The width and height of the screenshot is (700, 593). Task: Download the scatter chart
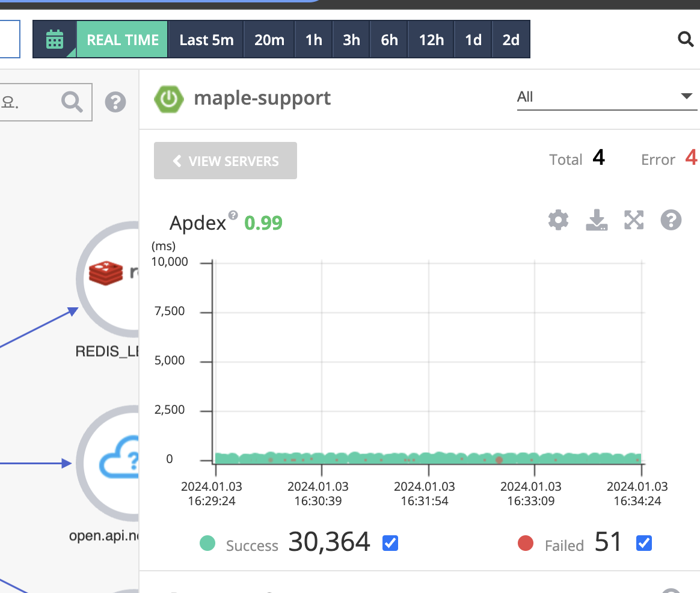point(597,220)
